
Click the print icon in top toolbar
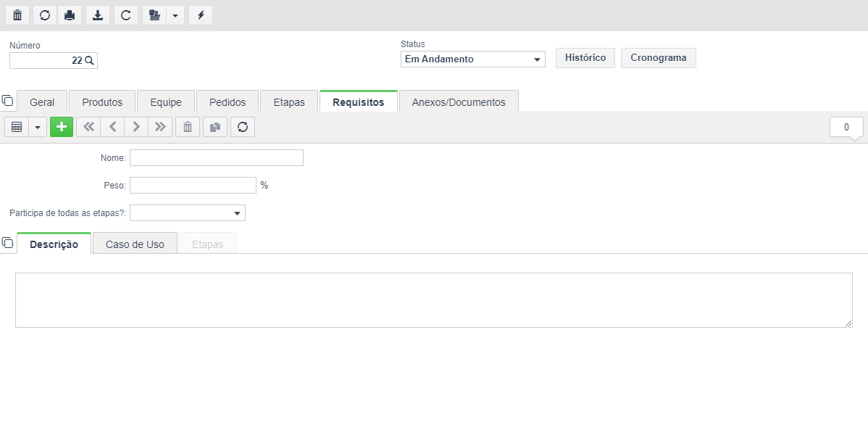[70, 15]
